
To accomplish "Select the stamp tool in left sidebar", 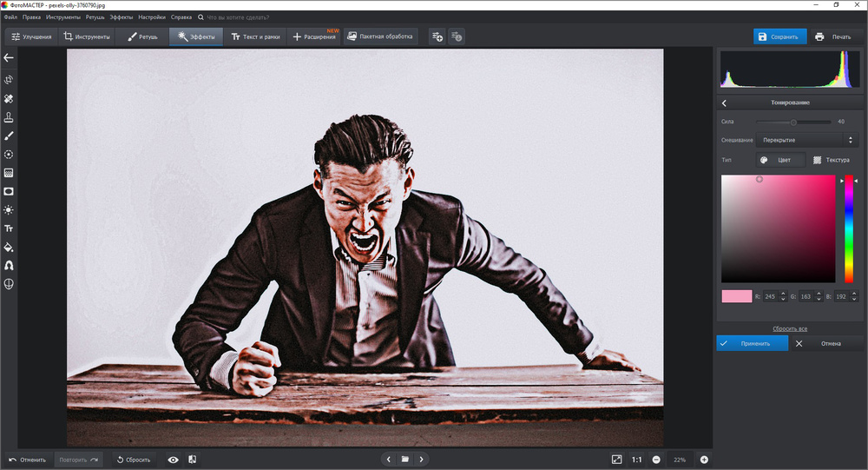I will coord(9,117).
